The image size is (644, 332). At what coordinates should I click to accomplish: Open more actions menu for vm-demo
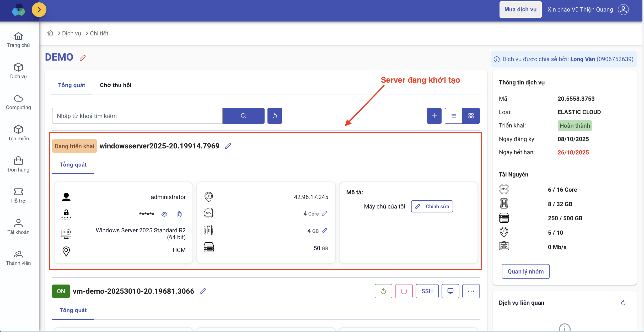(471, 291)
